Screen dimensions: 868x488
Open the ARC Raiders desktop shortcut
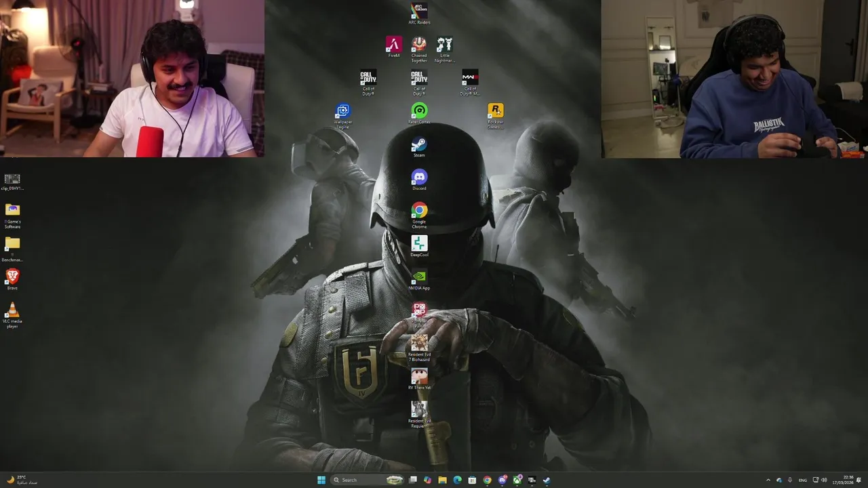pyautogui.click(x=419, y=14)
